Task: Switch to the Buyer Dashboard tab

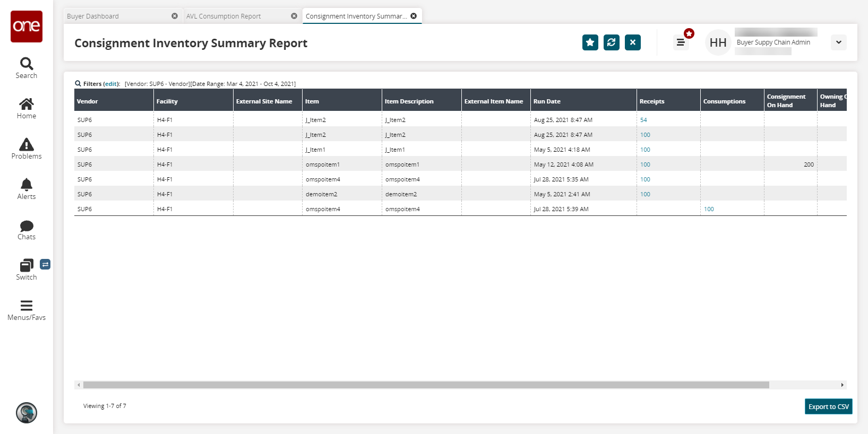Action: point(93,16)
